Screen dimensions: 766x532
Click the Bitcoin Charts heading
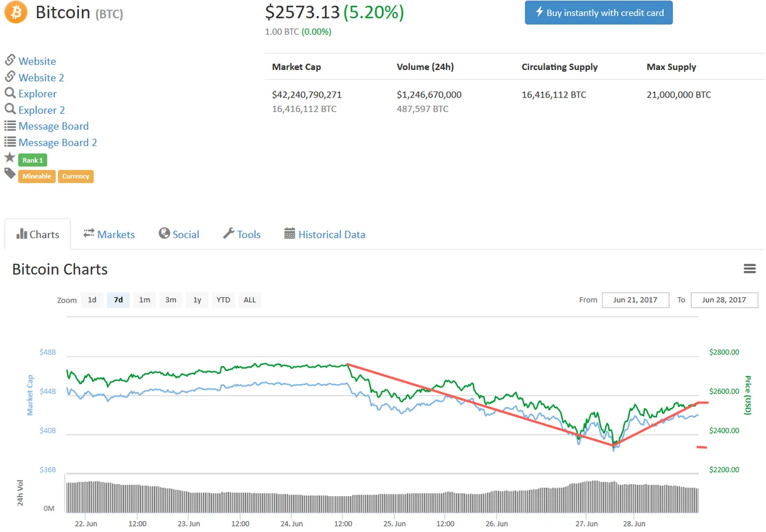click(60, 269)
